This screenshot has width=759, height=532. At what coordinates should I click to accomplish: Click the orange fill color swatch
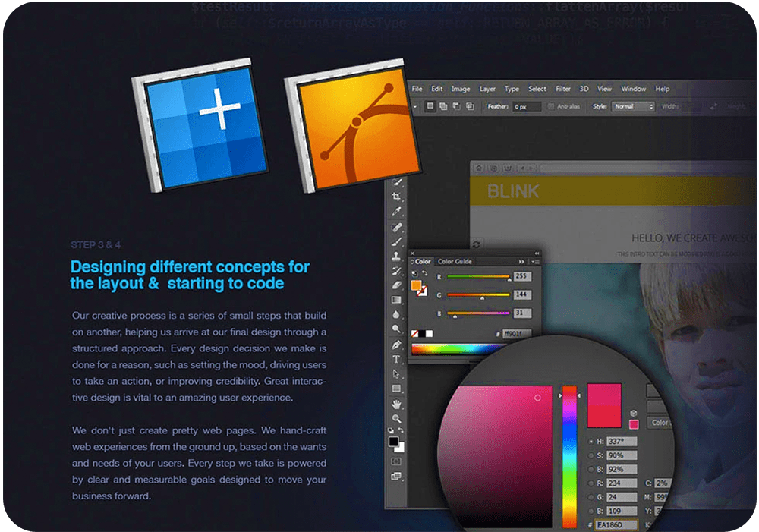tap(416, 286)
